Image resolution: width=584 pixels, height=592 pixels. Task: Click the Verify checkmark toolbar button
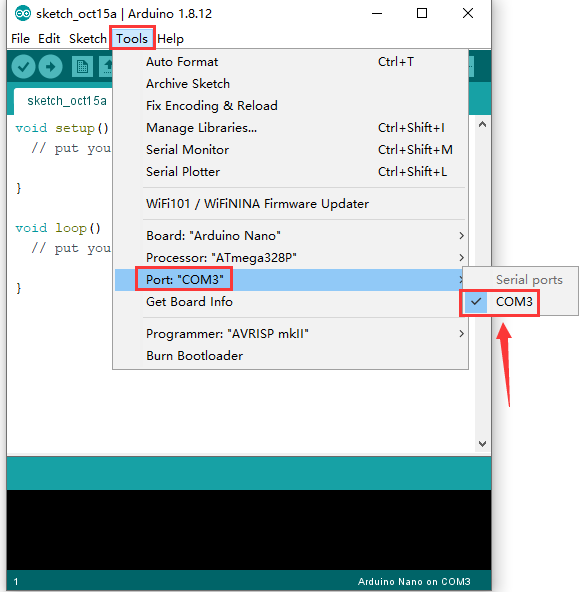pos(23,67)
